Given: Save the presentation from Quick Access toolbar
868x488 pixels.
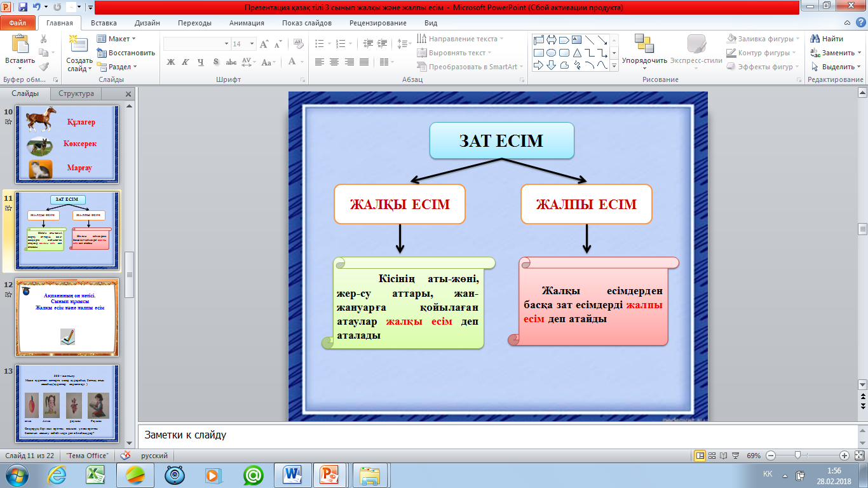Looking at the screenshot, I should pyautogui.click(x=23, y=8).
